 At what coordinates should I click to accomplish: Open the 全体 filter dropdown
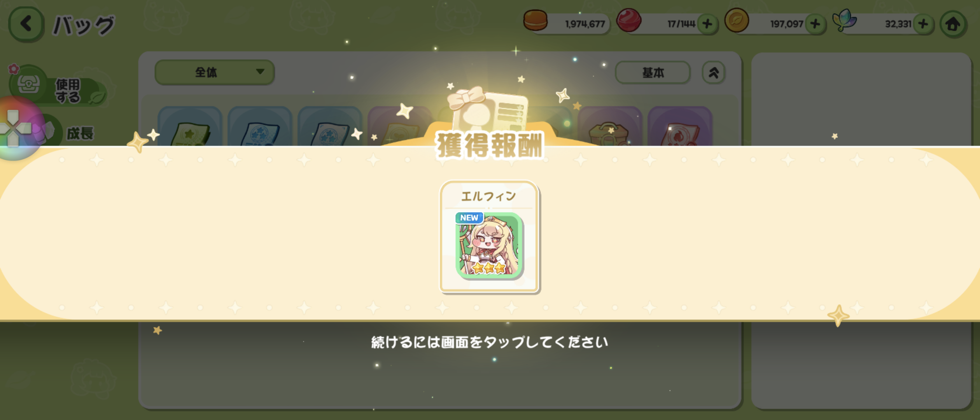point(215,72)
